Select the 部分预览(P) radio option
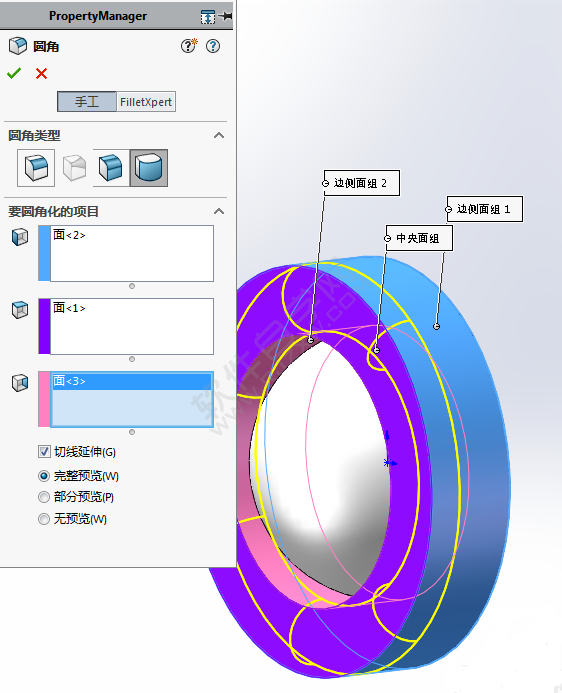This screenshot has width=562, height=693. (x=44, y=497)
